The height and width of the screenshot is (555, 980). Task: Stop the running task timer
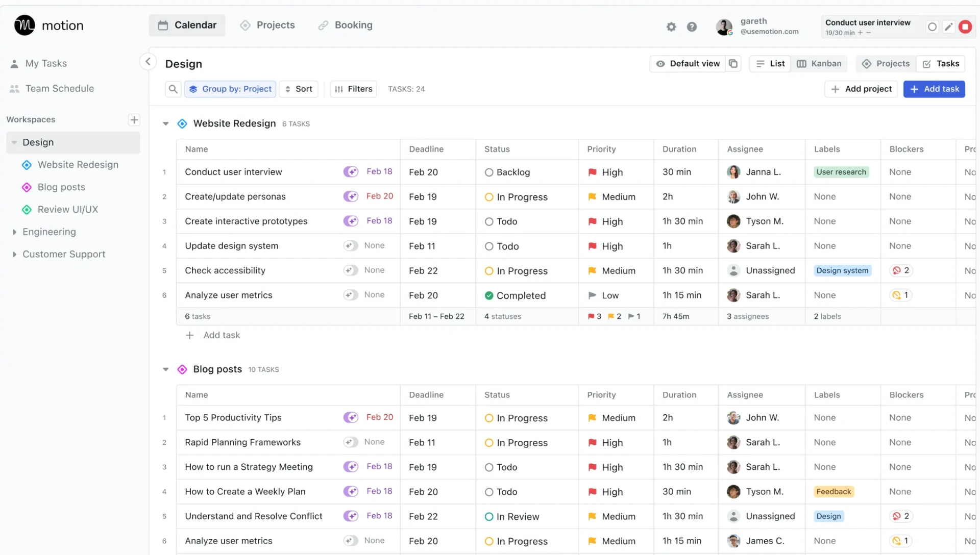click(x=965, y=27)
